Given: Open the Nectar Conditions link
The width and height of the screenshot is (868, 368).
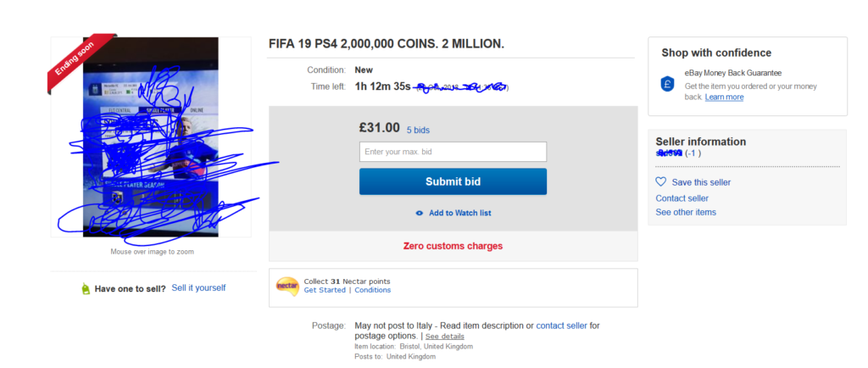Looking at the screenshot, I should pos(373,290).
